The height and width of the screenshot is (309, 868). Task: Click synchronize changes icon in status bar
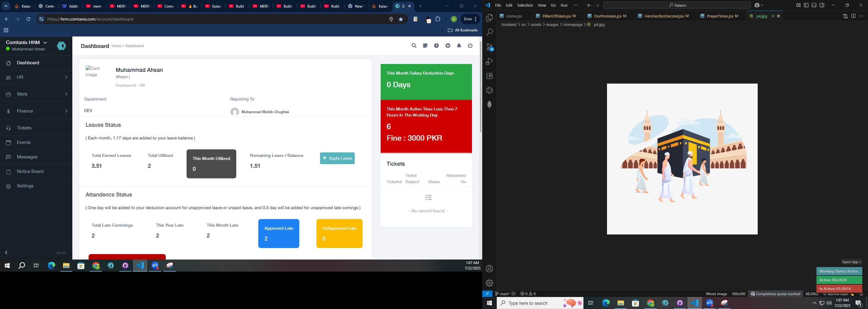[514, 294]
